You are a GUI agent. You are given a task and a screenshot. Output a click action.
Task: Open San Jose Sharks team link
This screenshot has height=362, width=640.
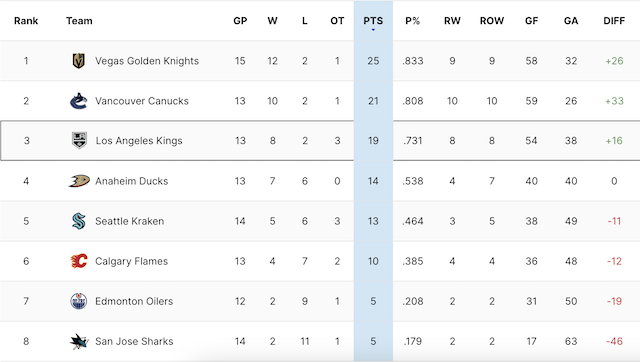coord(134,341)
